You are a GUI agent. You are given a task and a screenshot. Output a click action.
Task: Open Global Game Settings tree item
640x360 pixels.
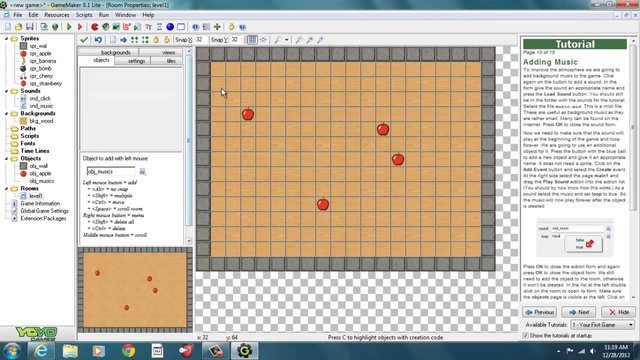coord(44,211)
